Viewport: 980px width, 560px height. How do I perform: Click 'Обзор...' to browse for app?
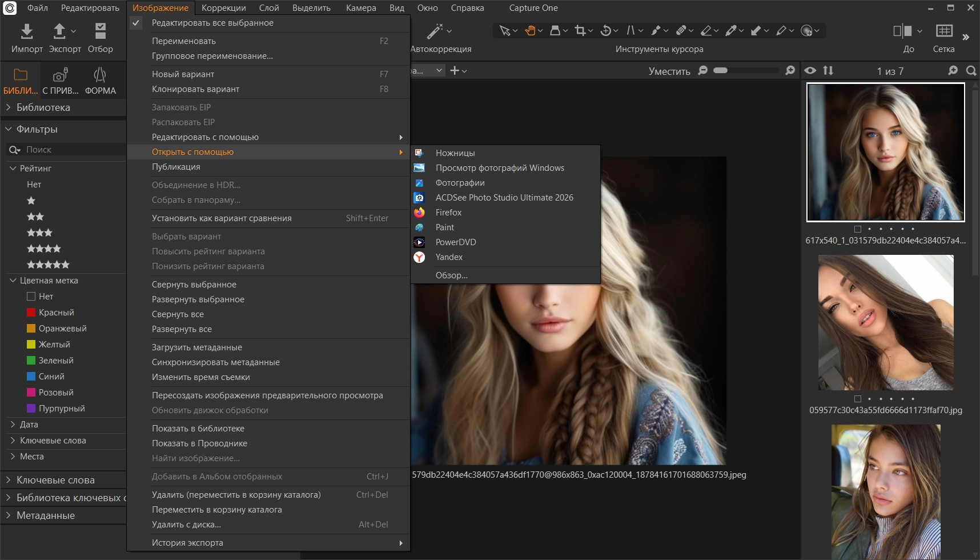(451, 275)
